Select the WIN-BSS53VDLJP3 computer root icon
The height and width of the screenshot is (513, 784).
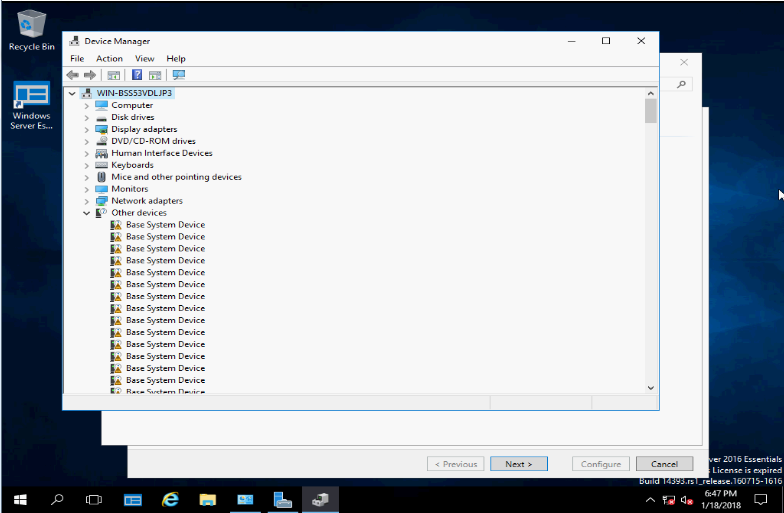tap(87, 93)
